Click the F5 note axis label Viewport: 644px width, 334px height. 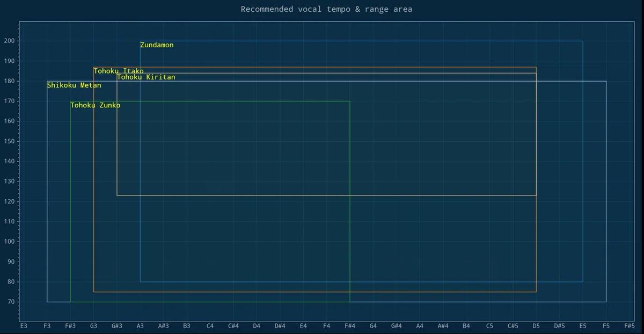click(x=606, y=326)
